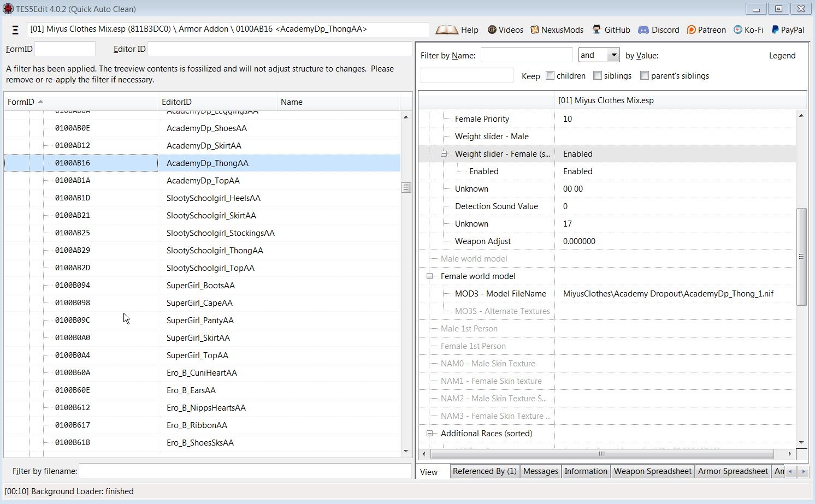Click the NexusMods icon

point(535,30)
